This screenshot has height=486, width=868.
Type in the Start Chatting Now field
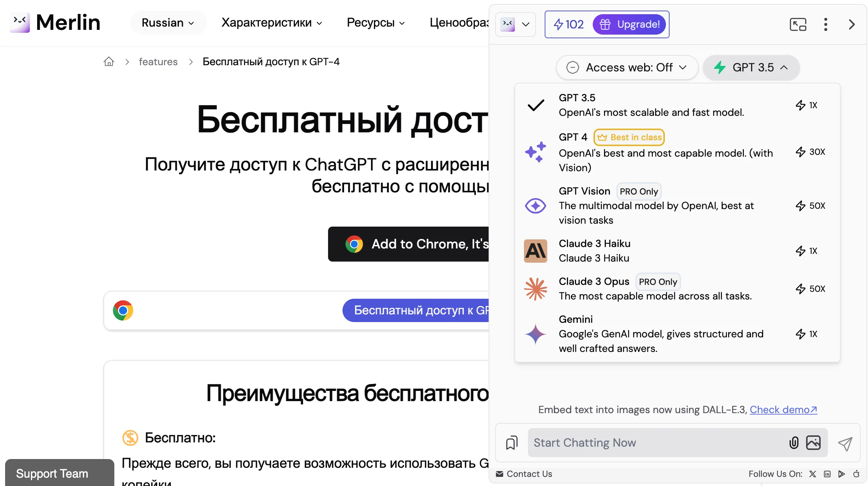(655, 443)
